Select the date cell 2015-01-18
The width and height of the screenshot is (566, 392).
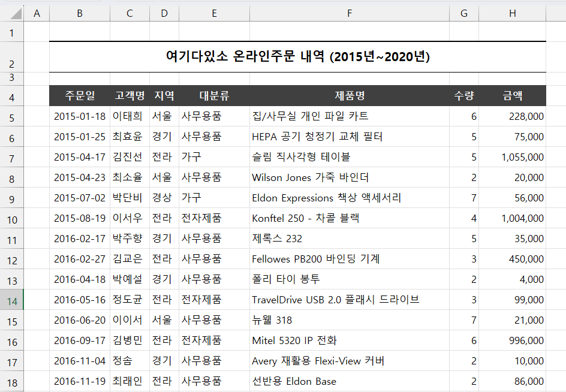(80, 116)
